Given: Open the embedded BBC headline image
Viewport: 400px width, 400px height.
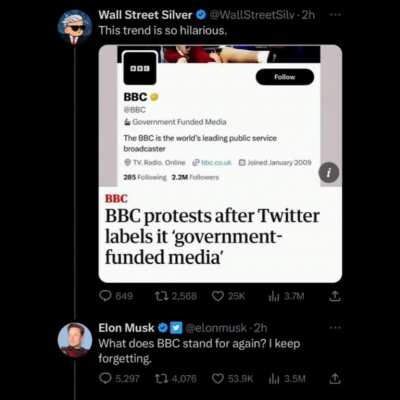Looking at the screenshot, I should tap(220, 164).
